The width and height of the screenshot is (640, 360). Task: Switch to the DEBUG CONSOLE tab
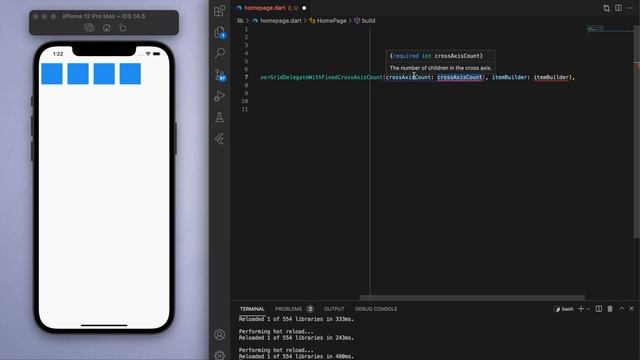coord(376,309)
